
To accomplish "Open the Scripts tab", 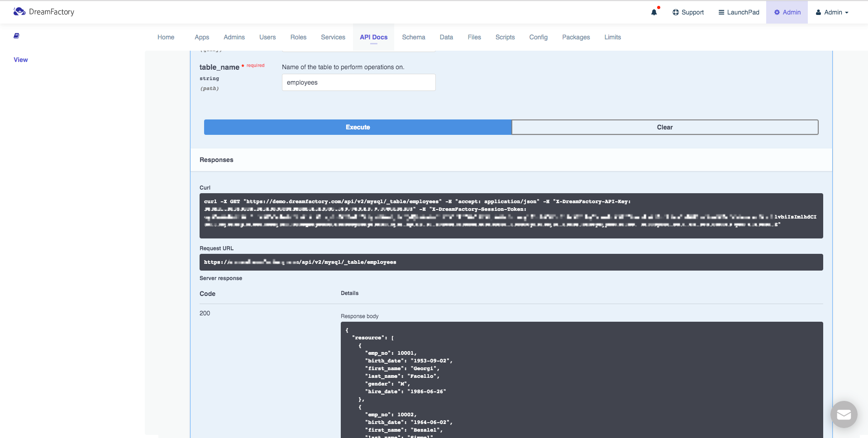I will pos(505,37).
